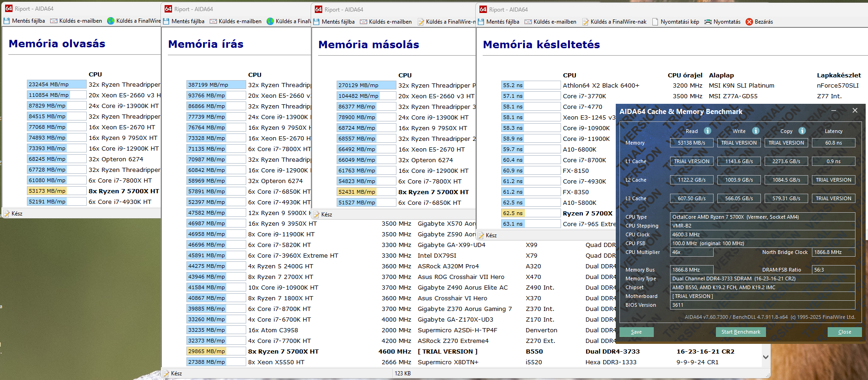Click the 'Alaplap' column header
The width and height of the screenshot is (868, 380).
coord(721,75)
